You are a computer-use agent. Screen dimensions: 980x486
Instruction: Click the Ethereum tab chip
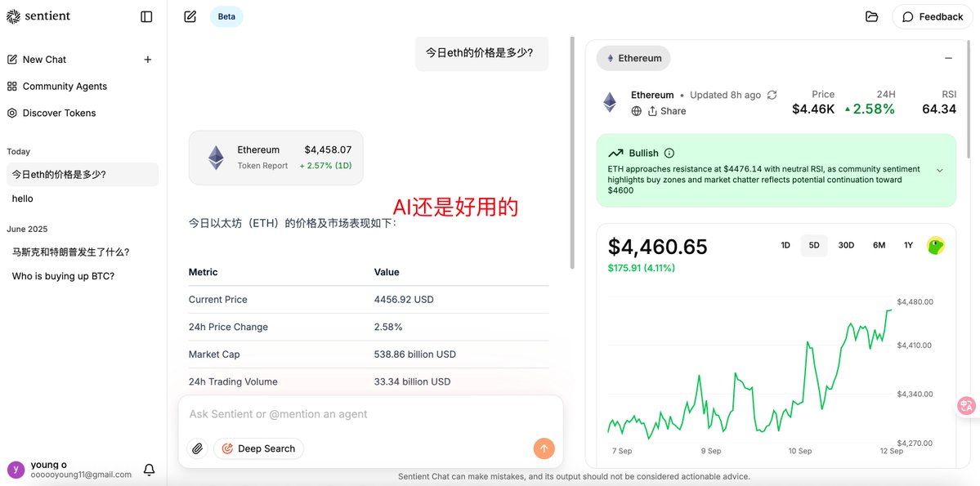(633, 58)
